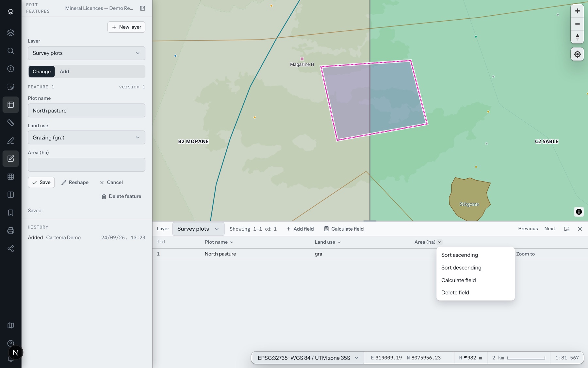Viewport: 588px width, 368px height.
Task: Choose Calculate field in column menu
Action: (475, 280)
